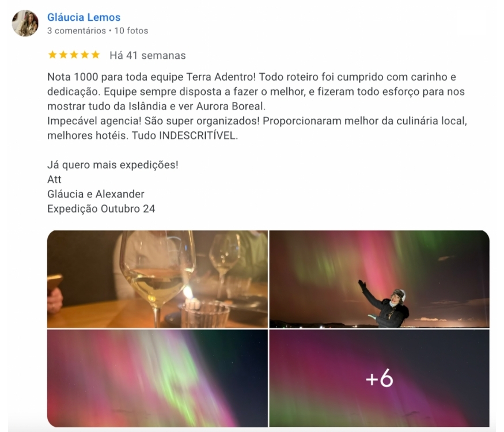Select the second gold rating star

[63, 55]
